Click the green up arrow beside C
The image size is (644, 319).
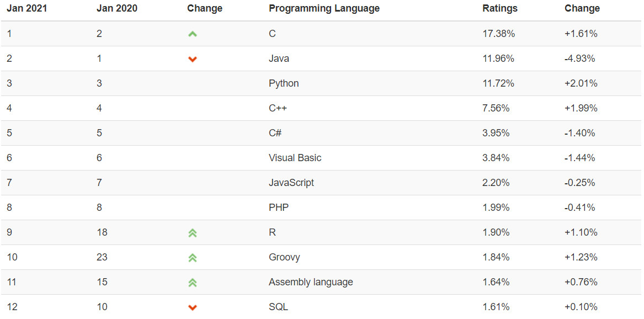click(192, 34)
